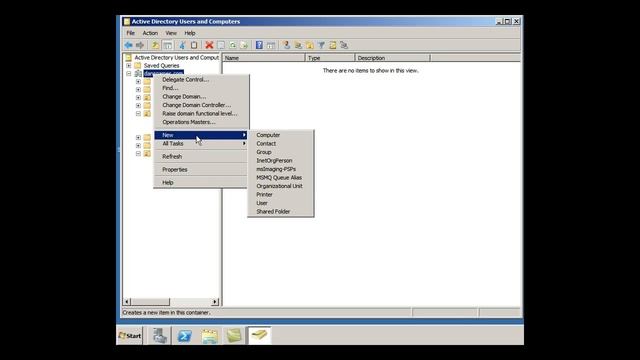Expand the All Tasks submenu
This screenshot has width=640, height=360.
click(200, 144)
